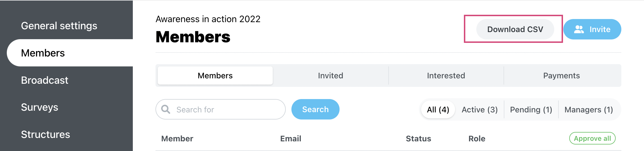644x151 pixels.
Task: Select Members in the sidebar menu
Action: tap(70, 53)
